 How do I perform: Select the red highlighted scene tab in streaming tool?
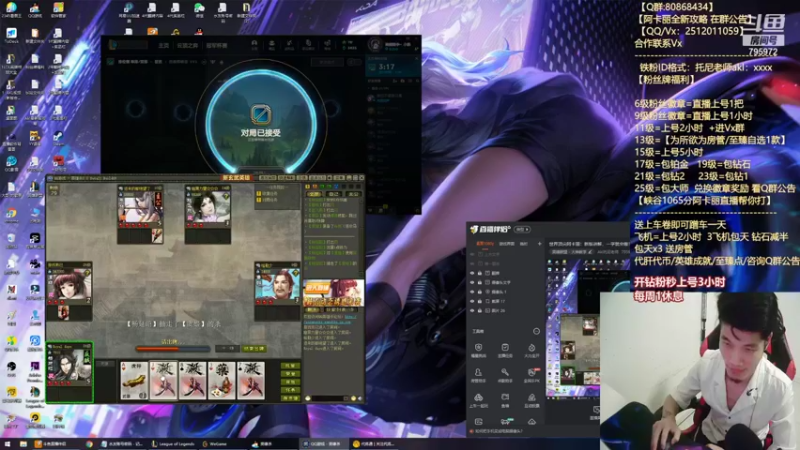485,244
